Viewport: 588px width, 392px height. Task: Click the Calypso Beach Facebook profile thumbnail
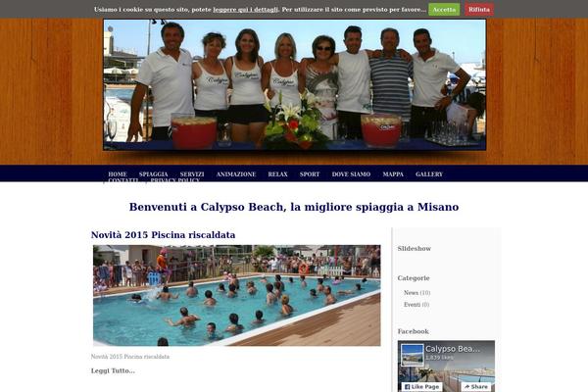pos(413,355)
